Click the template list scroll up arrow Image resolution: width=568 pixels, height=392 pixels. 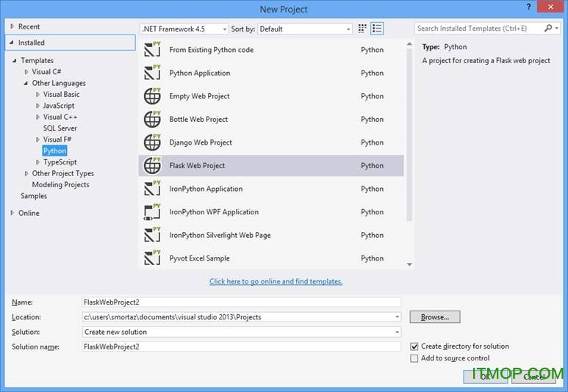(x=409, y=44)
